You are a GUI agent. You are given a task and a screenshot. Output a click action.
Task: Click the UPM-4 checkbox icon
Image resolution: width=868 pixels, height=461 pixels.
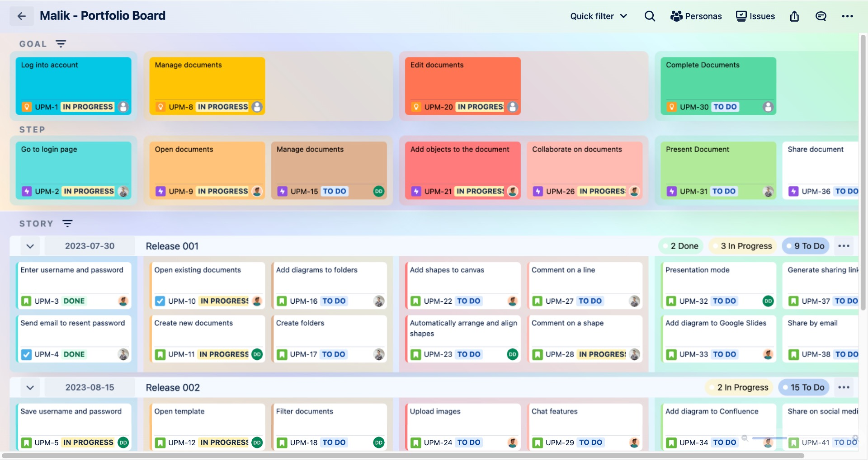(27, 354)
